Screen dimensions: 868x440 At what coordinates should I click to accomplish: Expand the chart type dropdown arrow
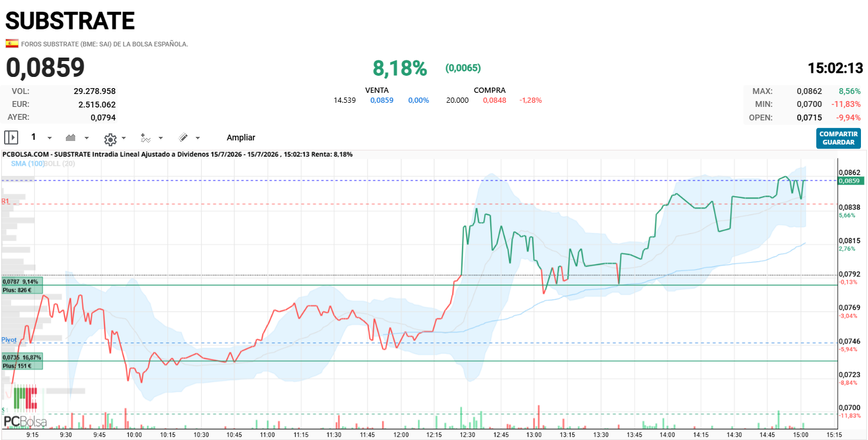[x=87, y=138]
